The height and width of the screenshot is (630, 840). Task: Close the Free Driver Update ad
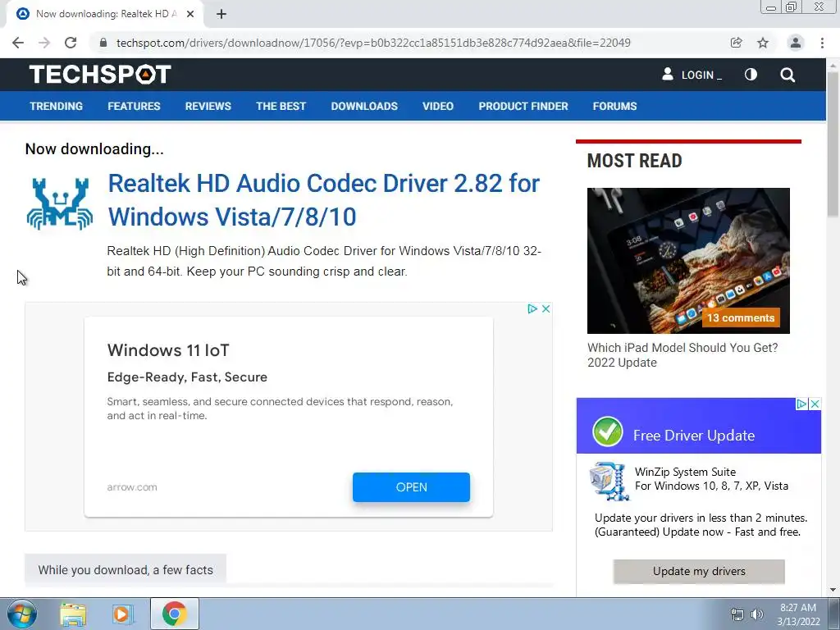click(815, 404)
